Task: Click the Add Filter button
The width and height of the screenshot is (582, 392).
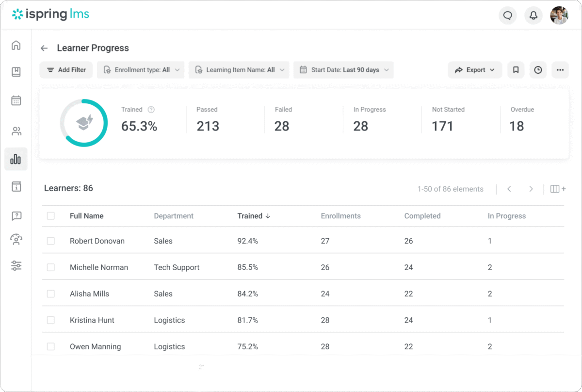Action: [66, 70]
